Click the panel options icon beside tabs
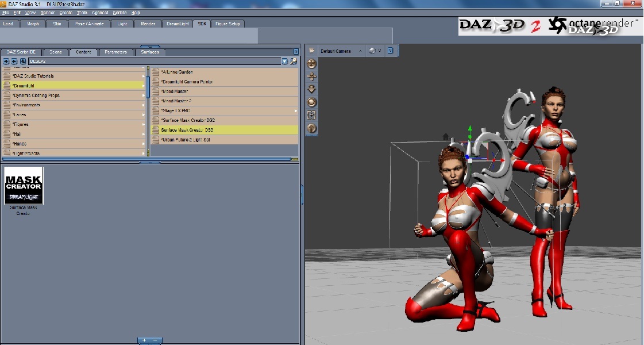Viewport: 644px width, 345px height. 296,52
